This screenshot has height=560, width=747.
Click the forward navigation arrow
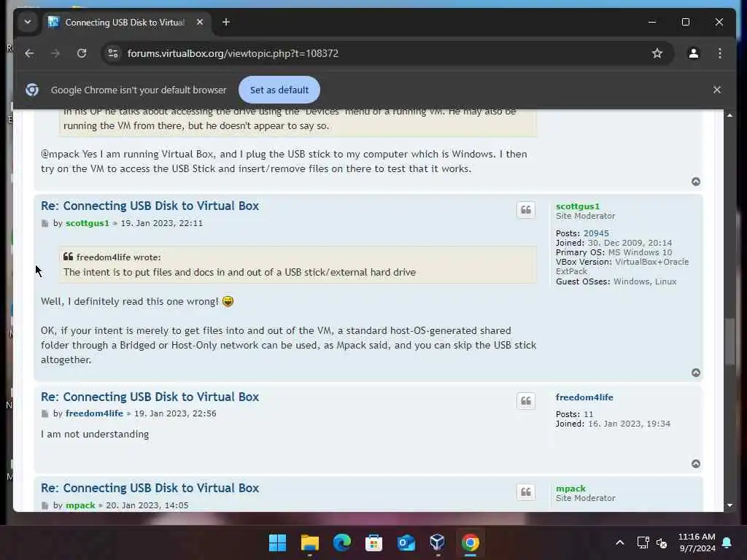click(55, 53)
